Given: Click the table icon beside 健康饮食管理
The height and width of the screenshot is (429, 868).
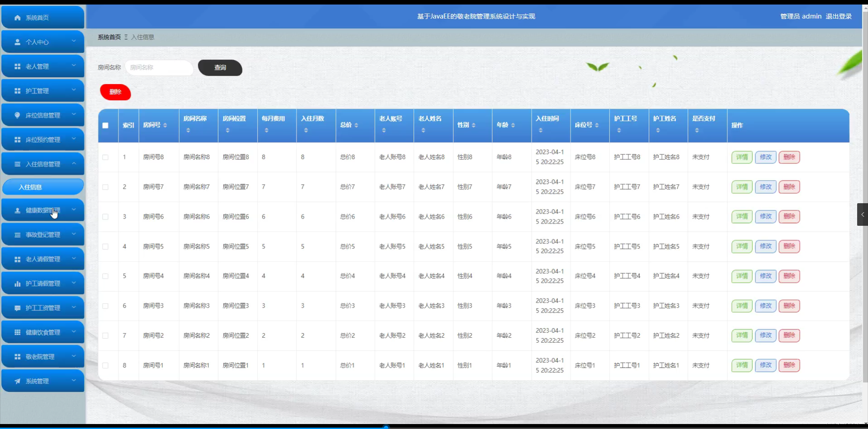Looking at the screenshot, I should point(18,332).
